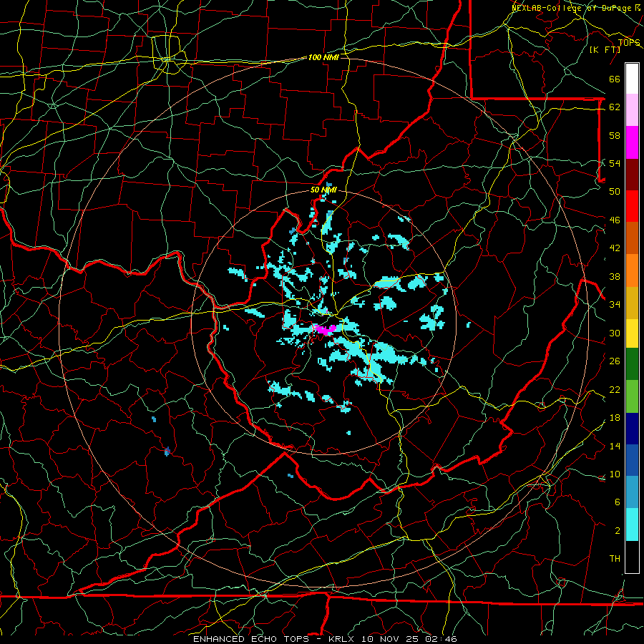The height and width of the screenshot is (644, 644).
Task: Click the "30" legend value
Action: click(615, 333)
